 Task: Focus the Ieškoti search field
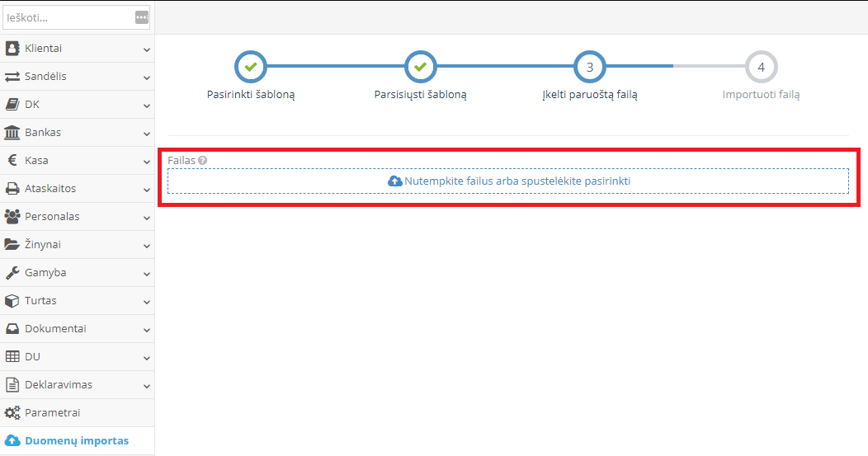(x=68, y=17)
